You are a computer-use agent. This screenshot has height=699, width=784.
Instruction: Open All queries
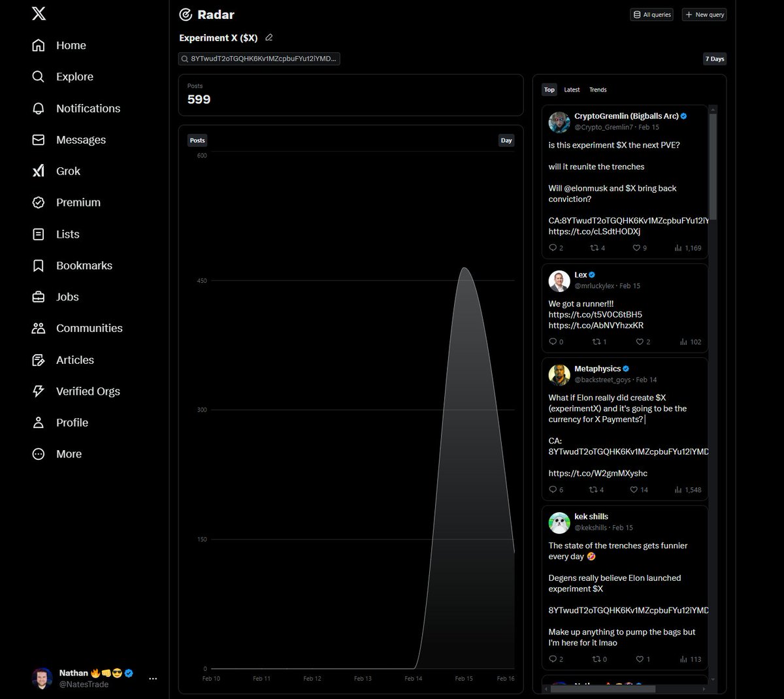coord(652,14)
